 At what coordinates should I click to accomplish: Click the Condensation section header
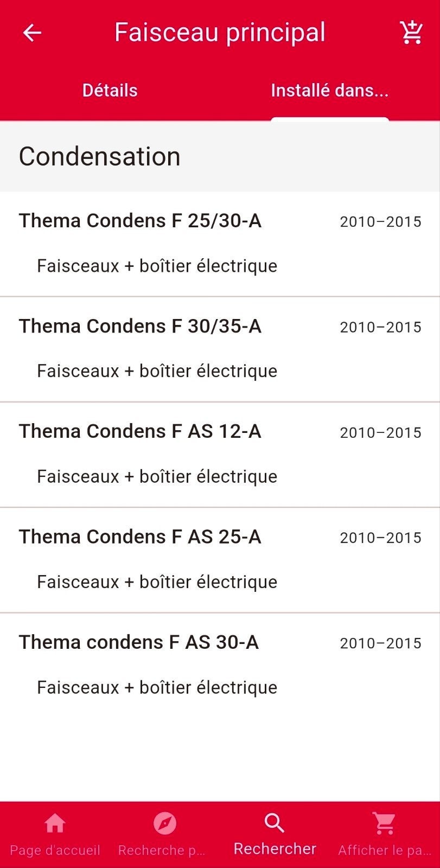(x=220, y=156)
